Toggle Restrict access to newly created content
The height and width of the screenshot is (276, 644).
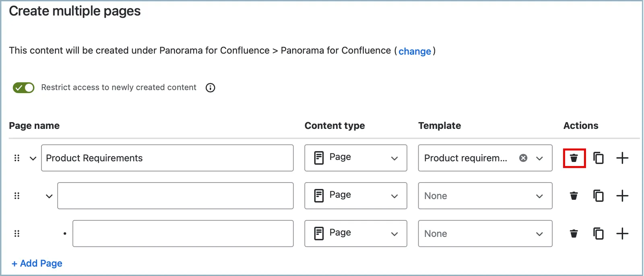24,88
